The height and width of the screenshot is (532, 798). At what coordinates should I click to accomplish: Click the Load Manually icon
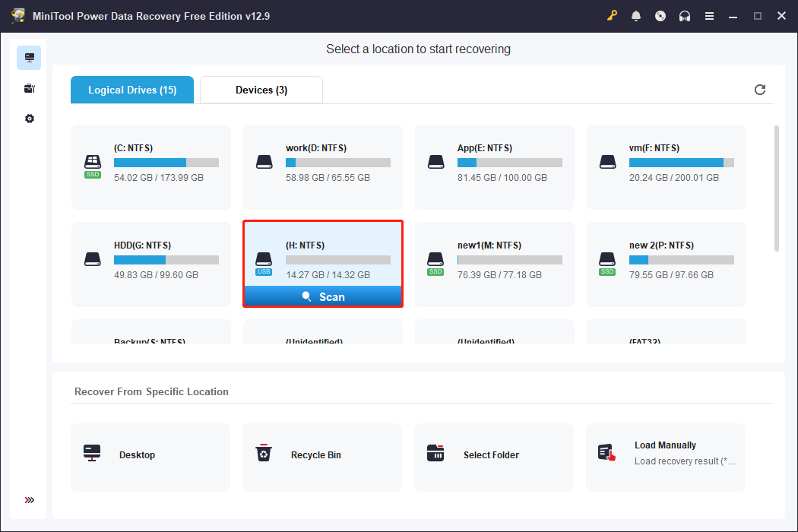607,453
